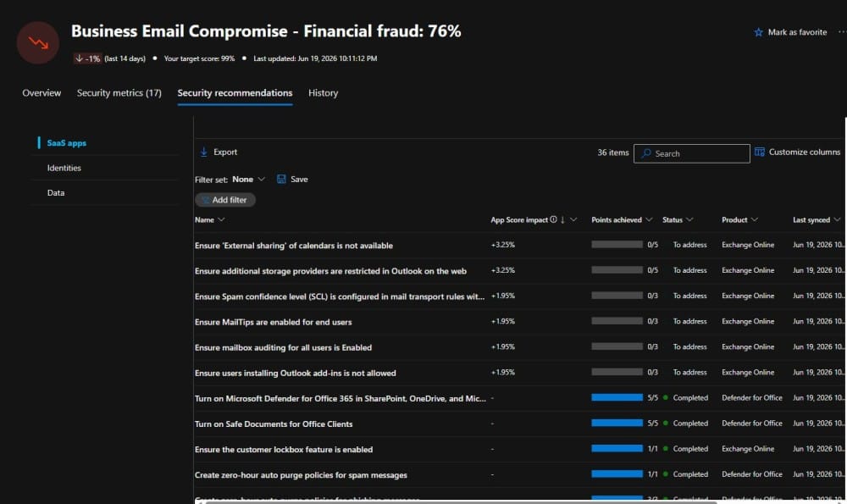Screen dimensions: 847x504
Task: Switch to the Overview tab
Action: click(x=42, y=93)
